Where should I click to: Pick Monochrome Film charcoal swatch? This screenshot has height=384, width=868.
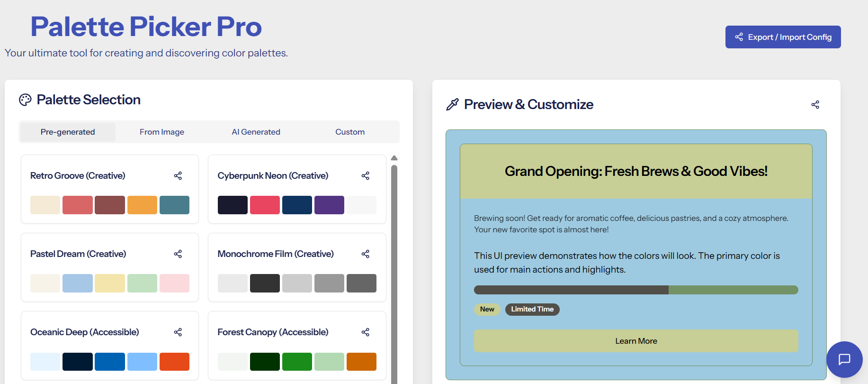(265, 283)
